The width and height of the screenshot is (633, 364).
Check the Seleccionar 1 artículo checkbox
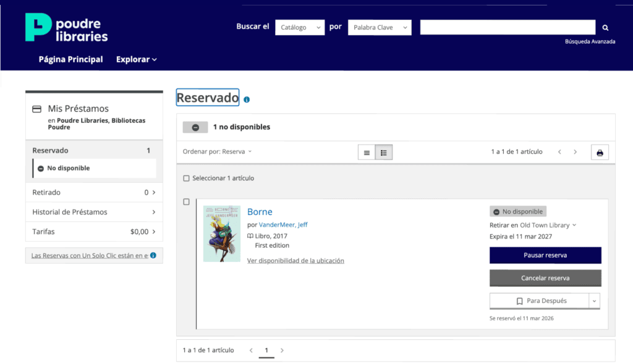(x=186, y=179)
